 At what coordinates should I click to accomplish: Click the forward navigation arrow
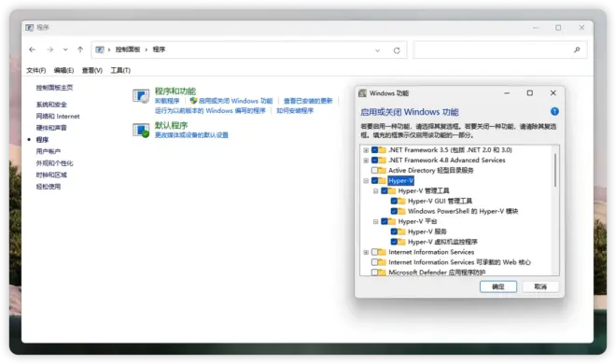coord(49,49)
